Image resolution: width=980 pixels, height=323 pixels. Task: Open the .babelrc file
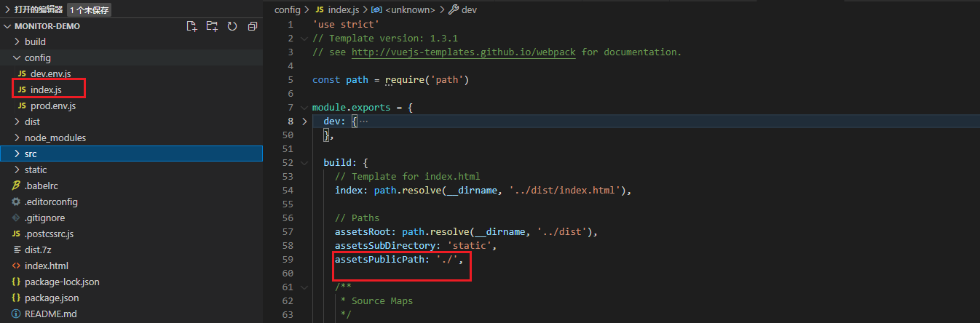tap(42, 186)
